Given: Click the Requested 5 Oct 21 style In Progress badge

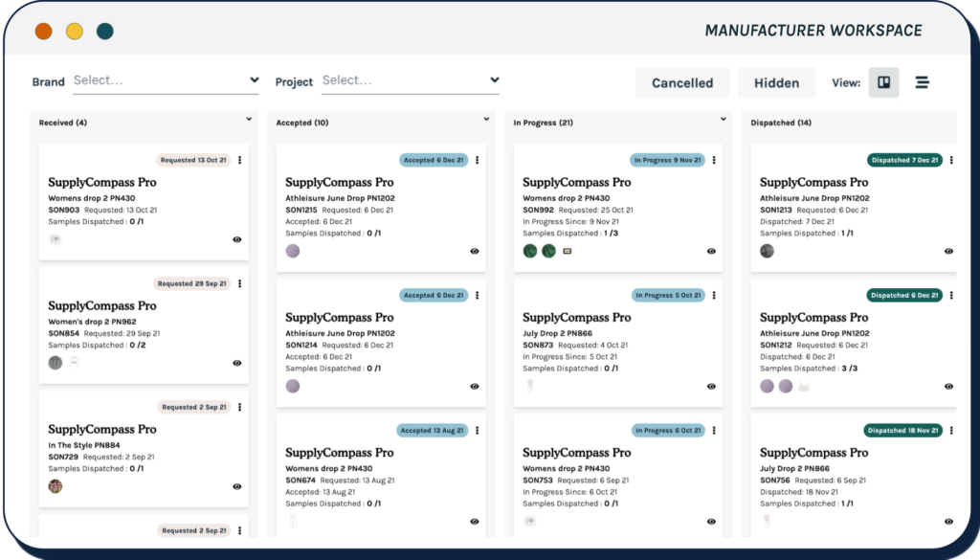Looking at the screenshot, I should pyautogui.click(x=668, y=295).
